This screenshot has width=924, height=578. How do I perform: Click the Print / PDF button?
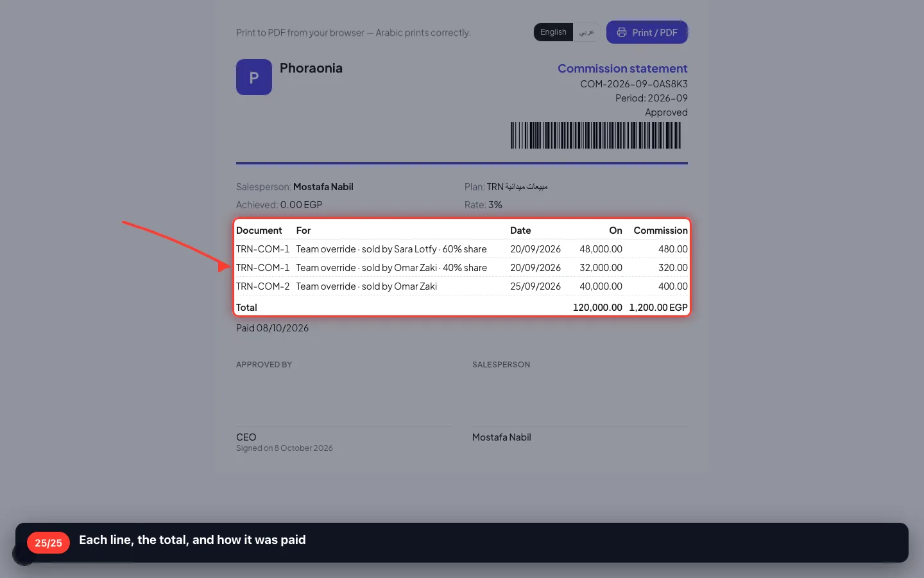[x=647, y=32]
